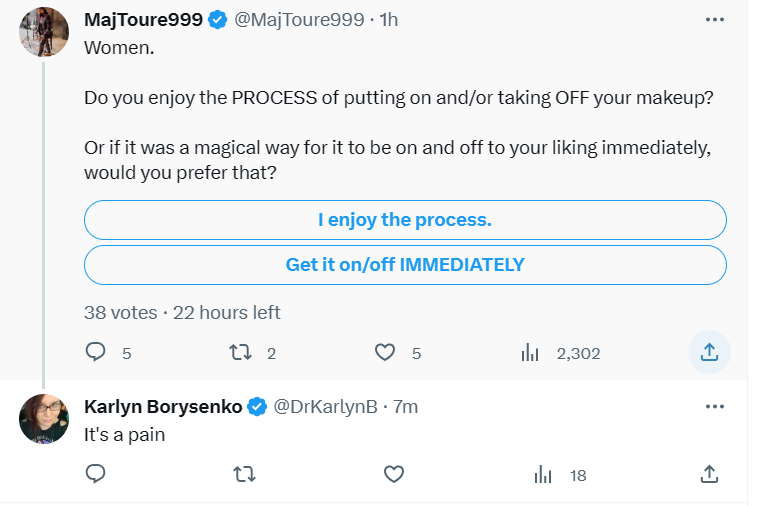Retweet the MajToure999 poll tweet
Screen dimensions: 767x506
coord(241,352)
